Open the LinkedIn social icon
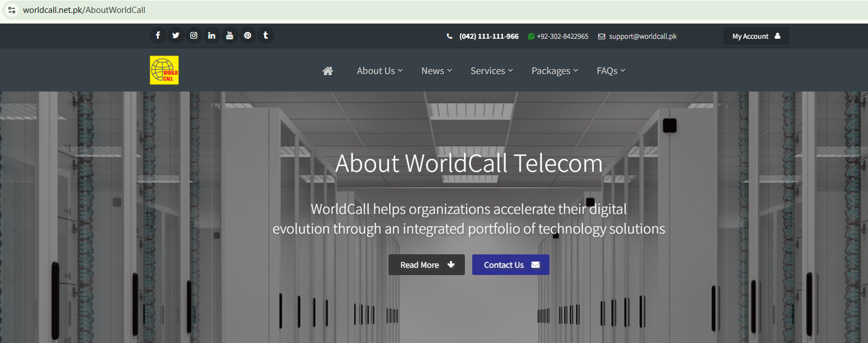The width and height of the screenshot is (868, 343). (211, 36)
